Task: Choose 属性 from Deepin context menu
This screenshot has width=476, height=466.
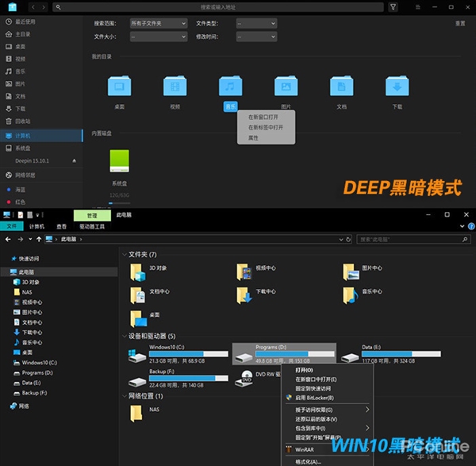Action: click(x=253, y=138)
